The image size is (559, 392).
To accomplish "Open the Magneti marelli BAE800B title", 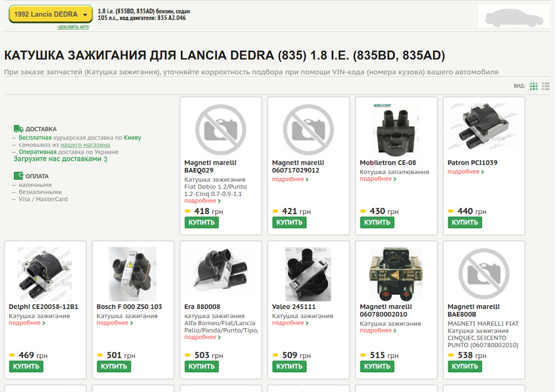I will [x=473, y=311].
